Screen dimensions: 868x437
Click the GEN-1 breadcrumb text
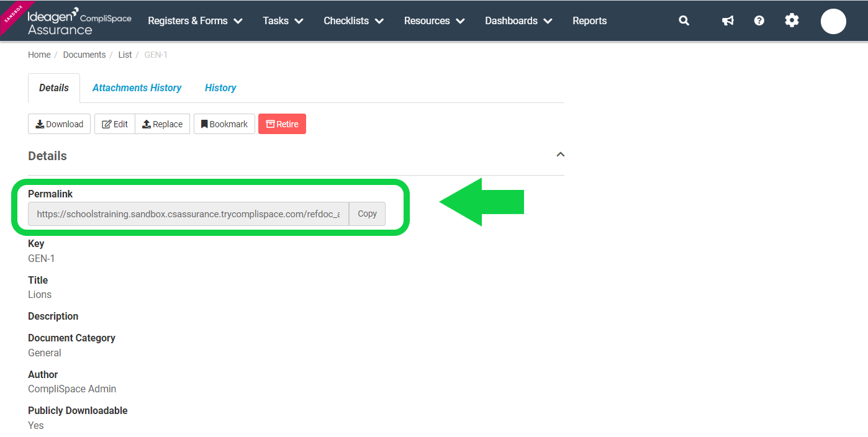click(x=156, y=55)
